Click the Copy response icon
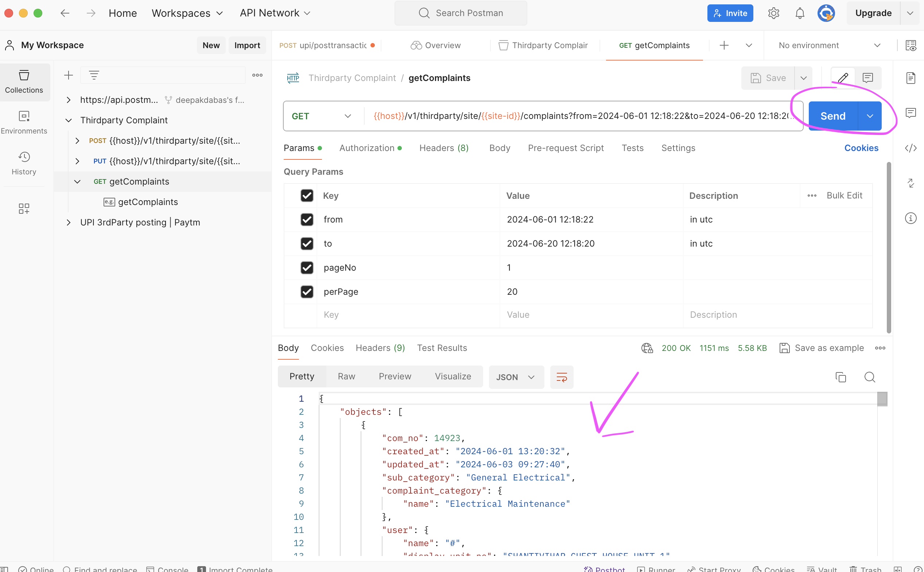Screen dimensions: 924x572 841,377
